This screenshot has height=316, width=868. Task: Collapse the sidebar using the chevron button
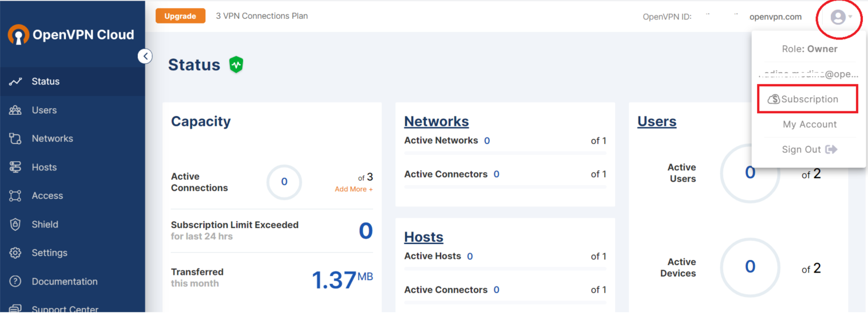[x=145, y=56]
